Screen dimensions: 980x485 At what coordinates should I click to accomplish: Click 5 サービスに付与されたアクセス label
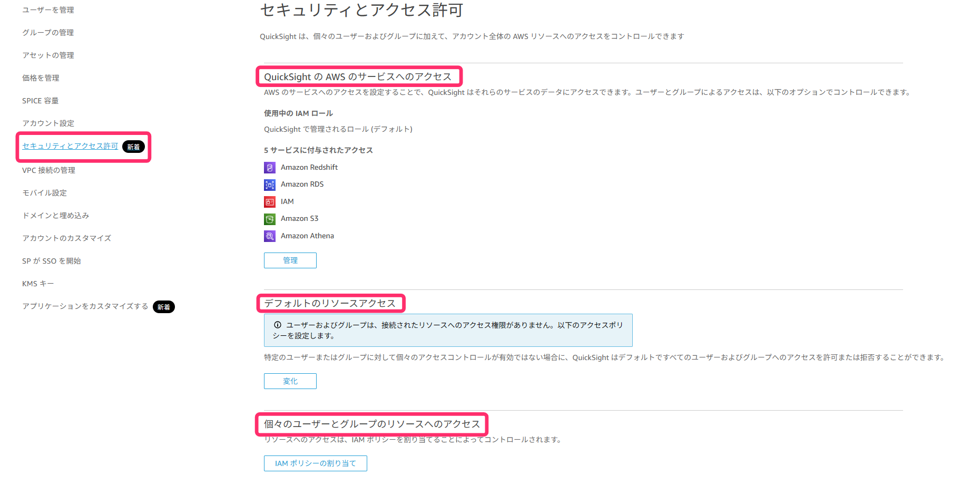pos(318,150)
